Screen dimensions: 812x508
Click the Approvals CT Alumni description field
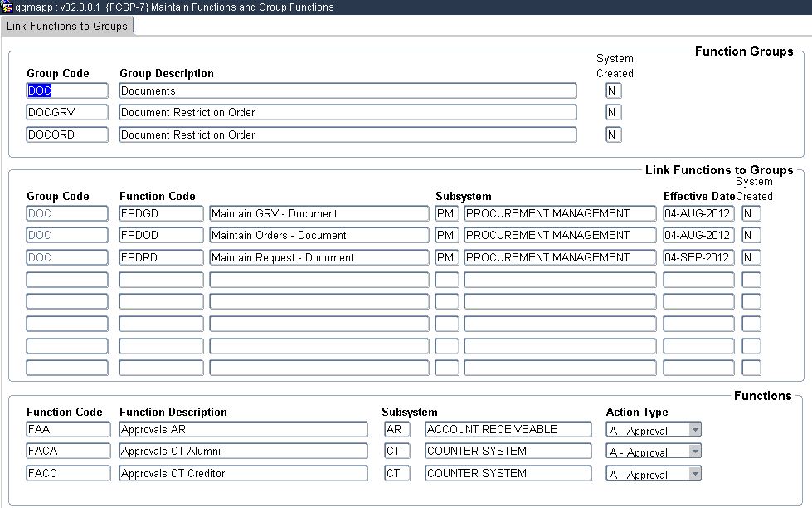[x=243, y=452]
